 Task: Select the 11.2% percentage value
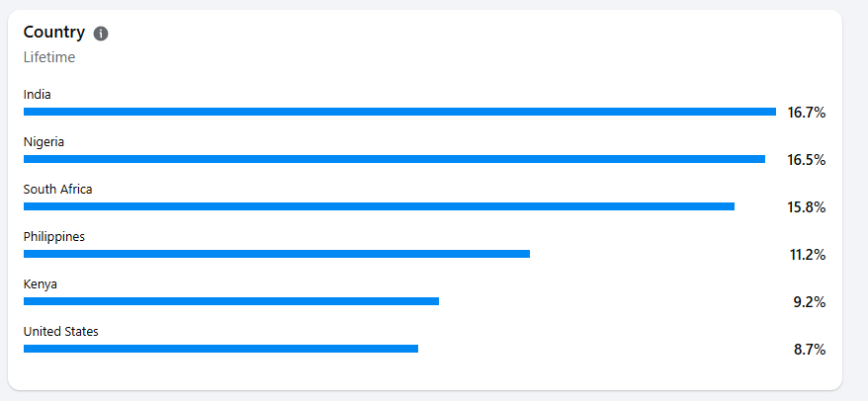pos(808,255)
